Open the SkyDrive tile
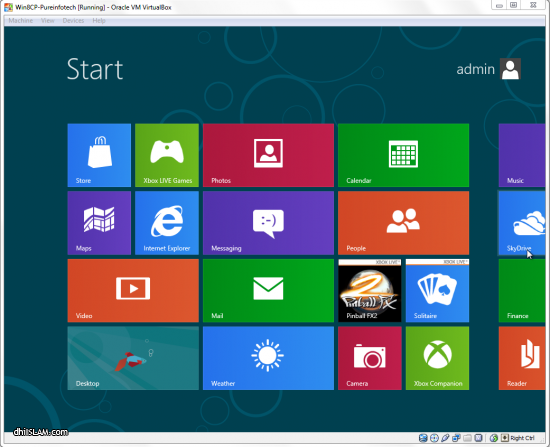 [522, 223]
